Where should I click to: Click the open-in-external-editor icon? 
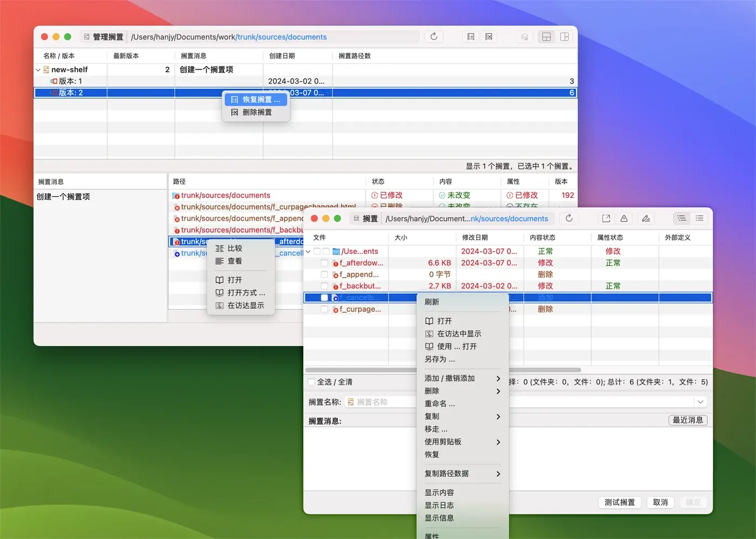tap(605, 218)
